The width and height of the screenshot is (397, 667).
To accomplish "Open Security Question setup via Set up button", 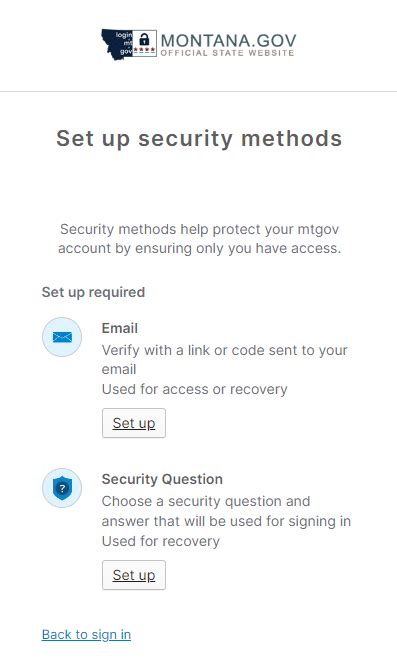I will click(134, 575).
